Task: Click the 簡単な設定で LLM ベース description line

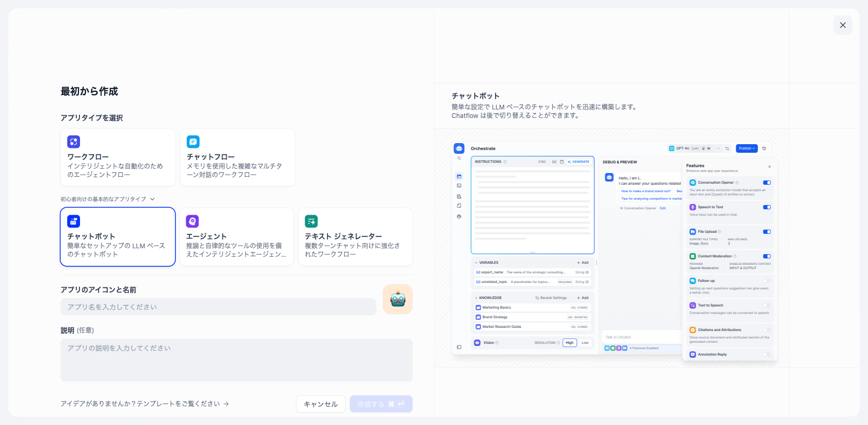Action: 544,107
